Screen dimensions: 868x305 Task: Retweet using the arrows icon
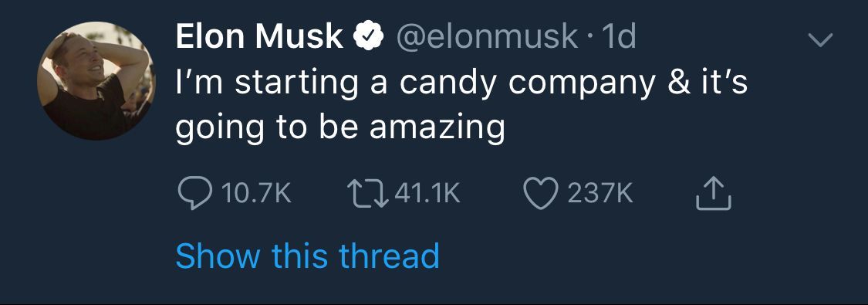pyautogui.click(x=367, y=194)
